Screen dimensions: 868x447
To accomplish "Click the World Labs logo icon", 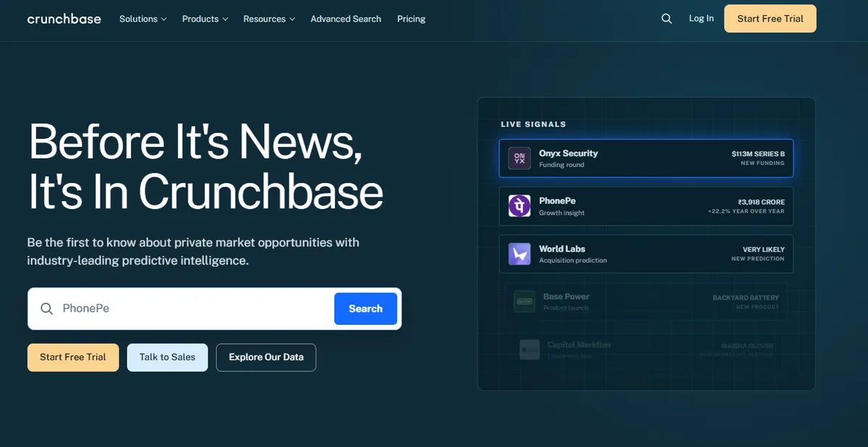I will click(519, 254).
